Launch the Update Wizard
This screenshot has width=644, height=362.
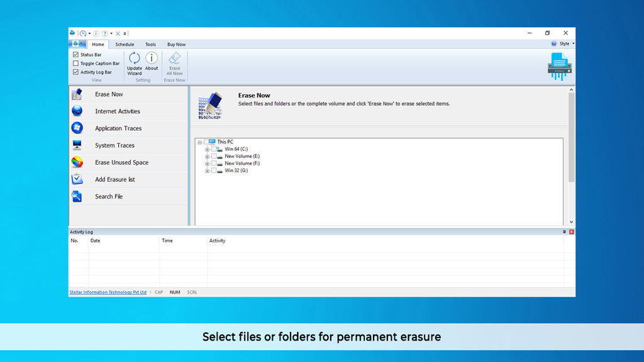pyautogui.click(x=135, y=63)
